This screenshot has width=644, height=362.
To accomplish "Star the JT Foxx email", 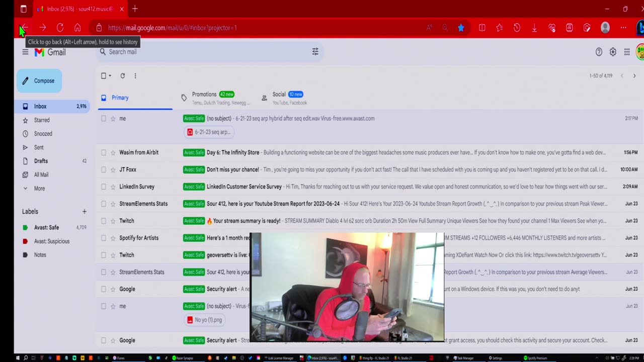I will tap(113, 169).
